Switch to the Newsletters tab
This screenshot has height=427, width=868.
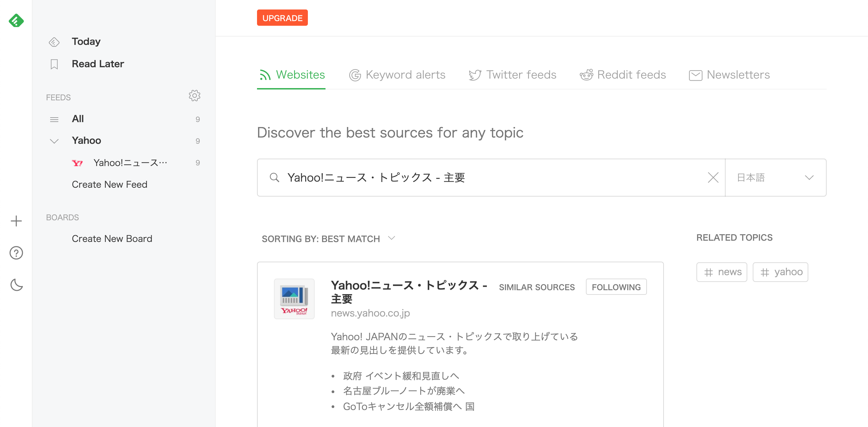(x=729, y=75)
